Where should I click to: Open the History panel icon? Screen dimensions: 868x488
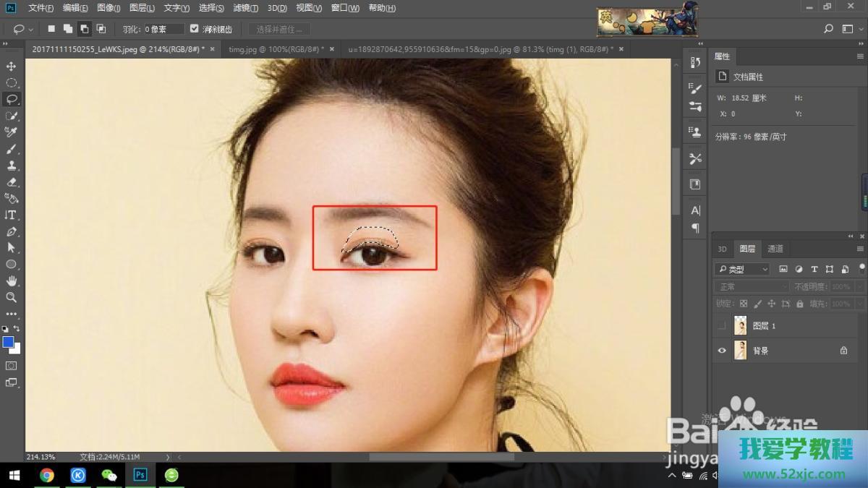coord(695,63)
